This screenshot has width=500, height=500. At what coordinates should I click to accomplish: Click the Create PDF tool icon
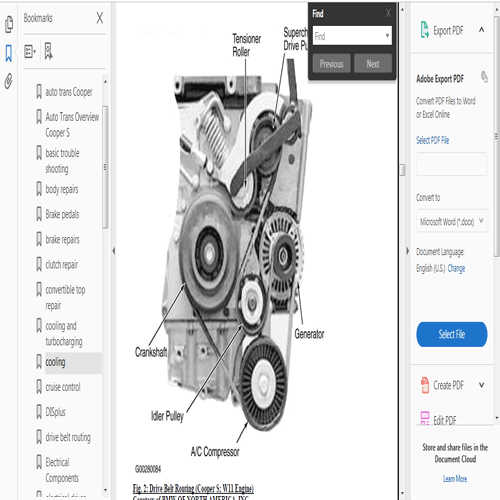(x=425, y=385)
